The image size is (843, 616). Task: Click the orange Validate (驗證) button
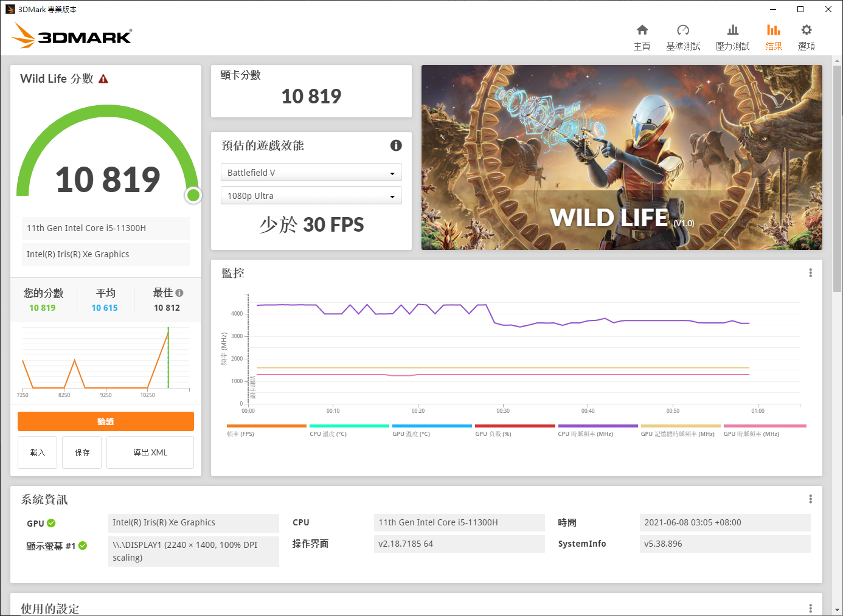coord(106,421)
